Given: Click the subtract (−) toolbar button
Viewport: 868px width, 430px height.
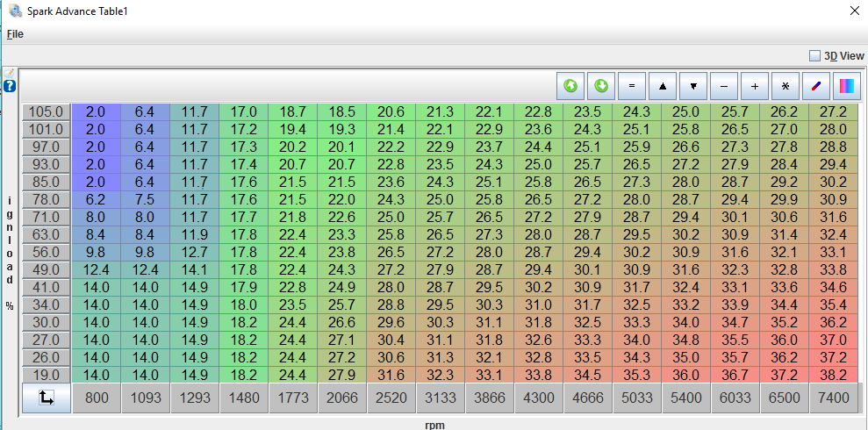Looking at the screenshot, I should [x=724, y=86].
